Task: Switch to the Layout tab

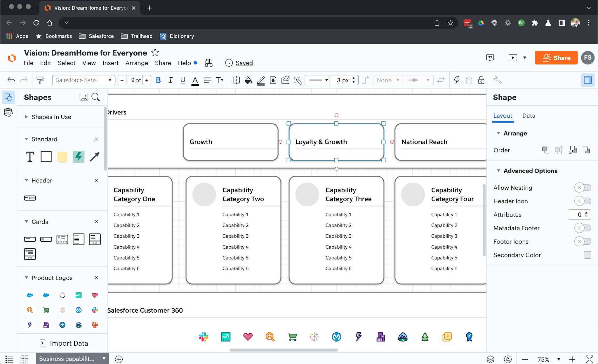Action: coord(503,116)
